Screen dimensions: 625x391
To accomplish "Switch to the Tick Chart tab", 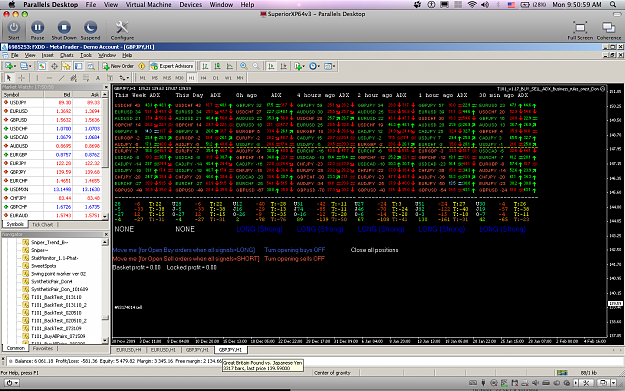I will [42, 224].
